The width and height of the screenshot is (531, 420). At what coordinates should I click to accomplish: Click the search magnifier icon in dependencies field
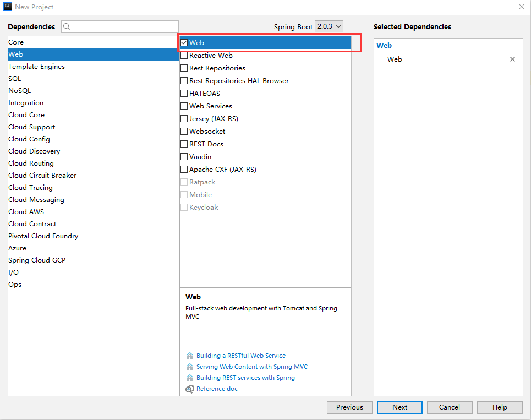(x=67, y=26)
